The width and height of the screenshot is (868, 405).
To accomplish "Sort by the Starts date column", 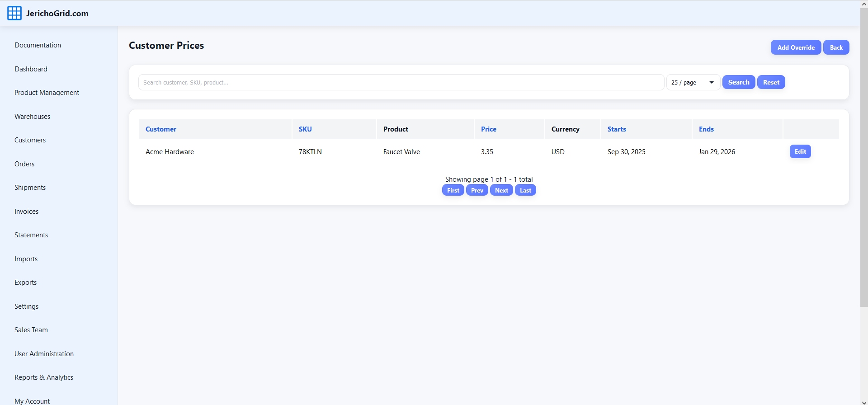I will (x=616, y=129).
